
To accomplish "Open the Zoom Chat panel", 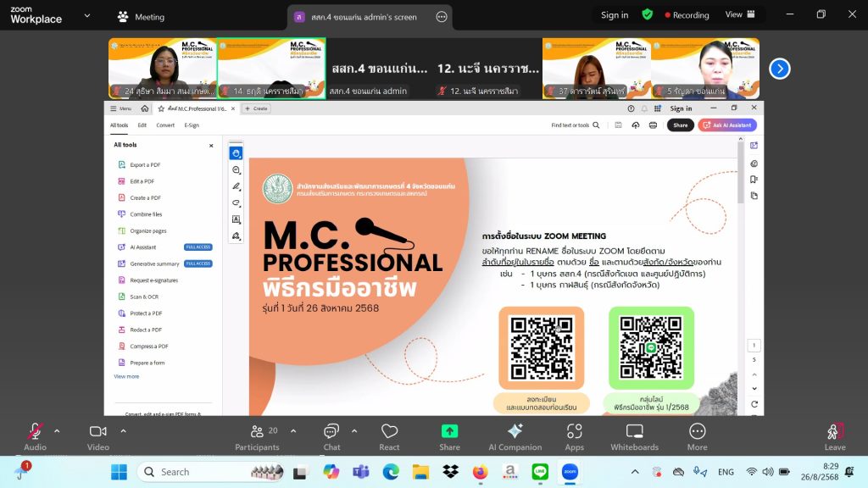I will (x=331, y=435).
